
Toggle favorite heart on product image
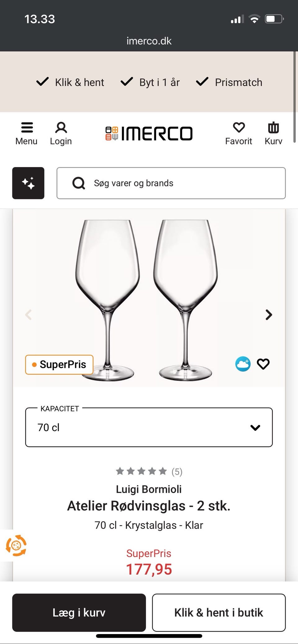point(263,364)
